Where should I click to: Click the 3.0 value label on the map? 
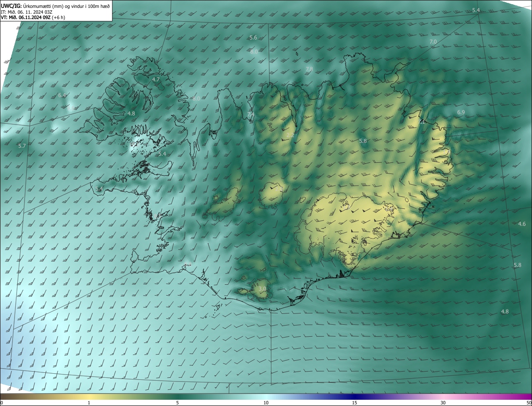[262, 289]
